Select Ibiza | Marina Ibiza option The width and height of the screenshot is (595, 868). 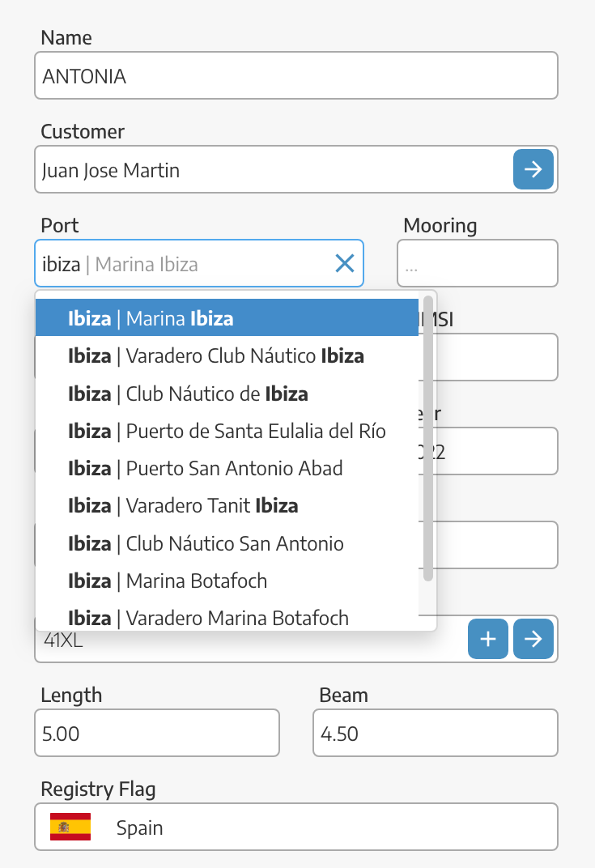pyautogui.click(x=227, y=317)
